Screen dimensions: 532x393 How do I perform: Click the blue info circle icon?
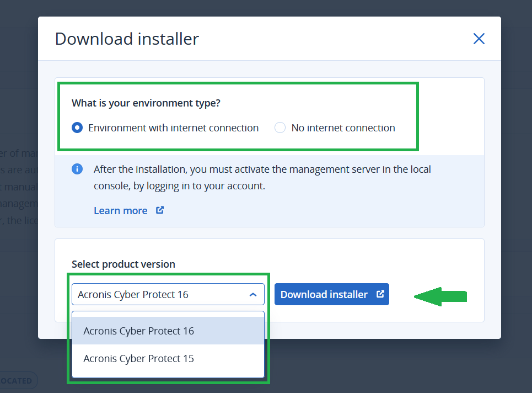coord(77,169)
